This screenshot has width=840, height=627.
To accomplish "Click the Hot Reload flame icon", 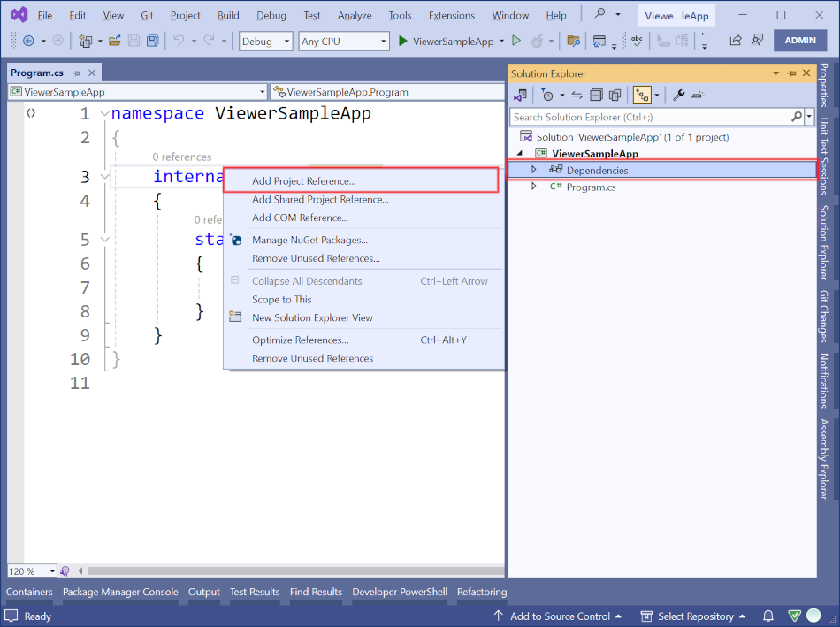I will [x=537, y=41].
